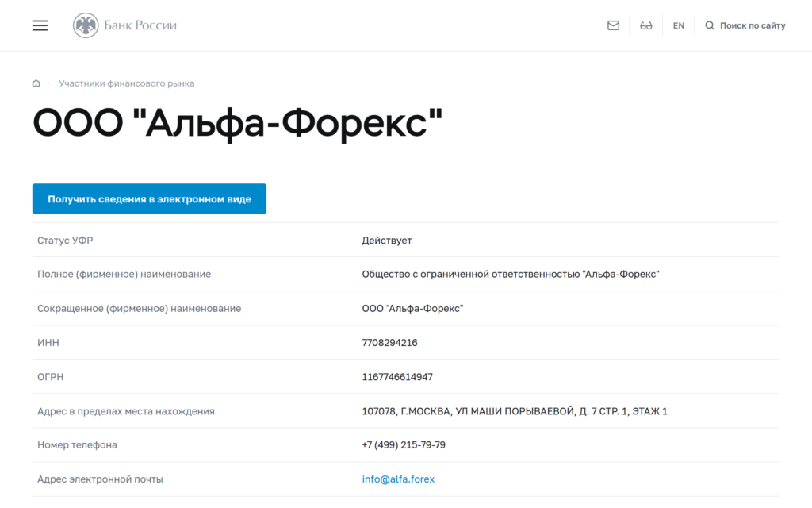Viewport: 812px width, 508px height.
Task: Enable the glasses accessibility version icon
Action: click(x=645, y=25)
